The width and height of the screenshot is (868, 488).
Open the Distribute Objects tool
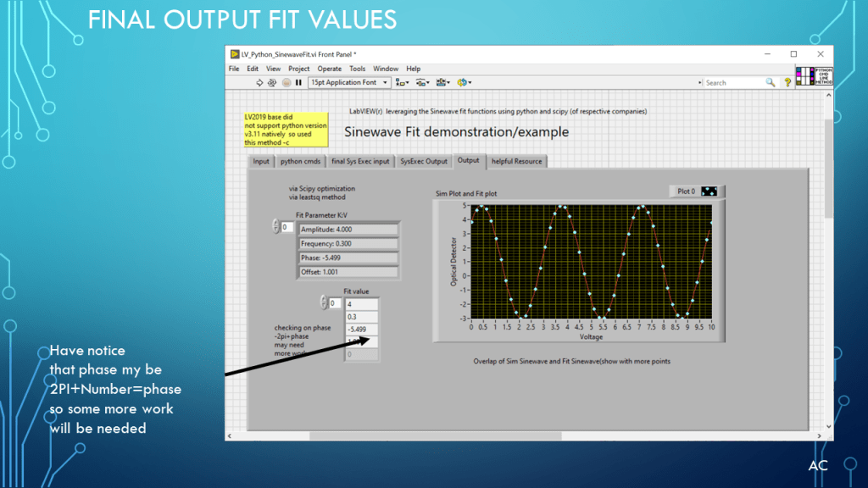pos(422,82)
